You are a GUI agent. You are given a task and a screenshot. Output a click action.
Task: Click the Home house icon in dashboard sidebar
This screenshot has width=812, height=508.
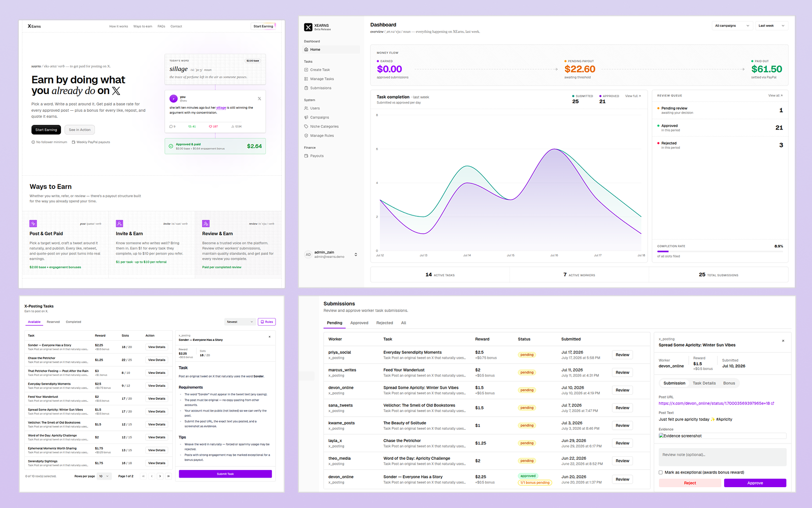[x=306, y=50]
